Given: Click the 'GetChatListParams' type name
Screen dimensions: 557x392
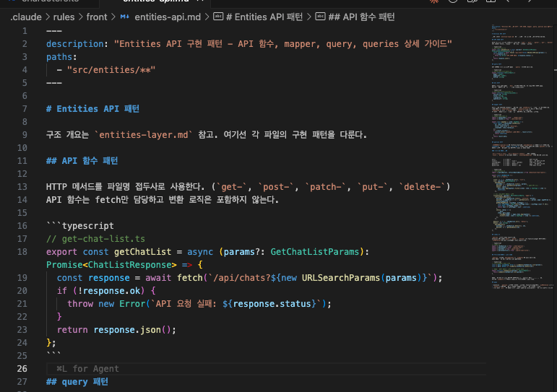Looking at the screenshot, I should point(315,252).
